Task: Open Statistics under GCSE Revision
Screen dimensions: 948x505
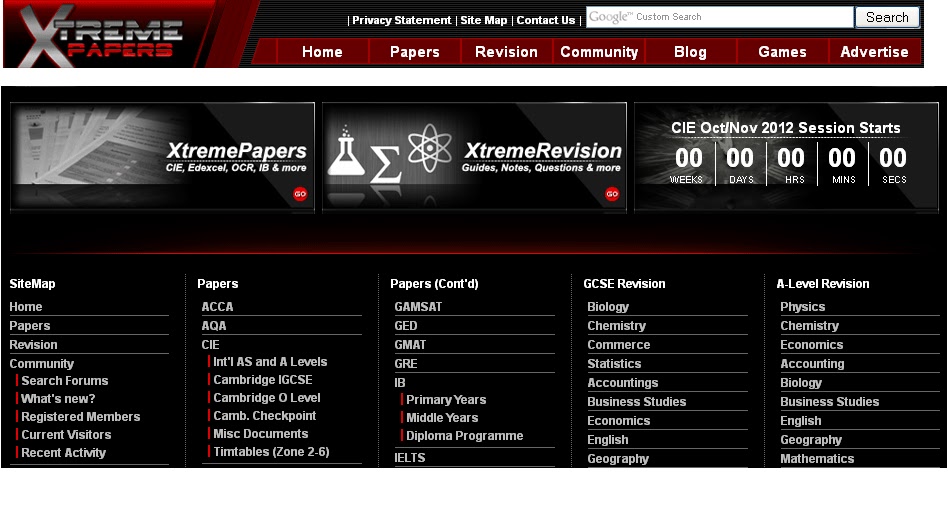Action: 614,363
